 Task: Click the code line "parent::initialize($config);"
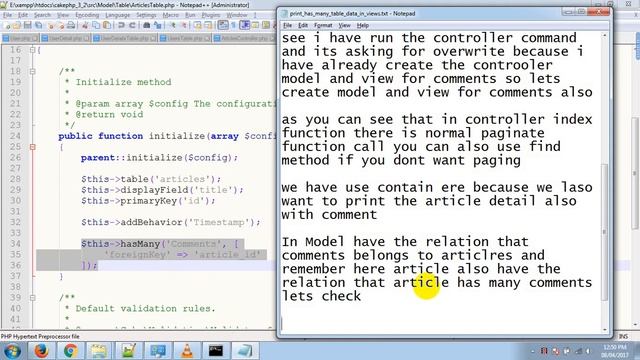(x=159, y=158)
